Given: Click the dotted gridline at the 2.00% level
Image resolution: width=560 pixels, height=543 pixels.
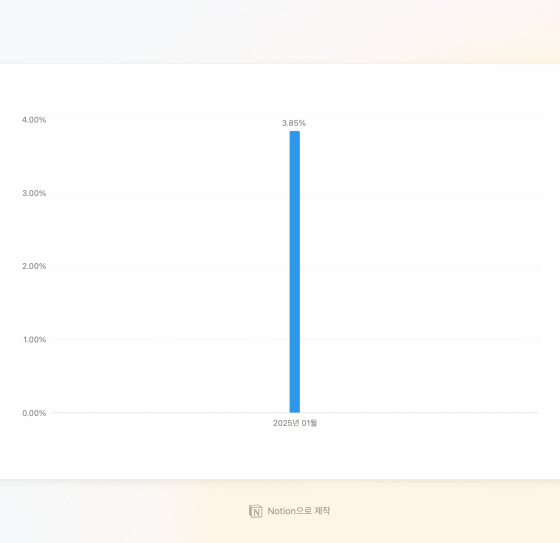Looking at the screenshot, I should pyautogui.click(x=418, y=266).
